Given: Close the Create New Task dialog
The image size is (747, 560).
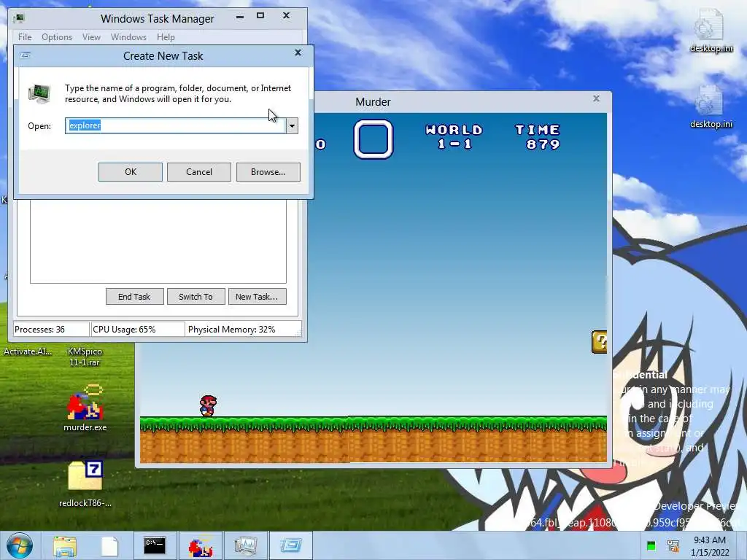Looking at the screenshot, I should coord(298,52).
